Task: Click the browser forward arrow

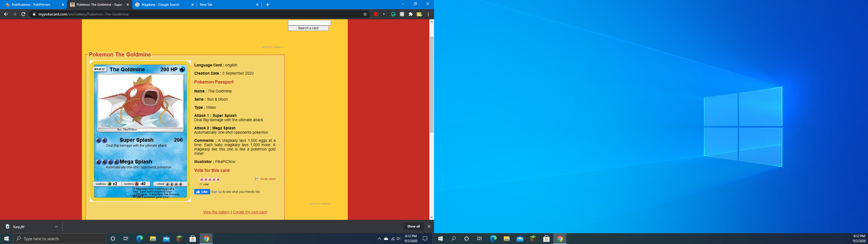Action: [14, 14]
